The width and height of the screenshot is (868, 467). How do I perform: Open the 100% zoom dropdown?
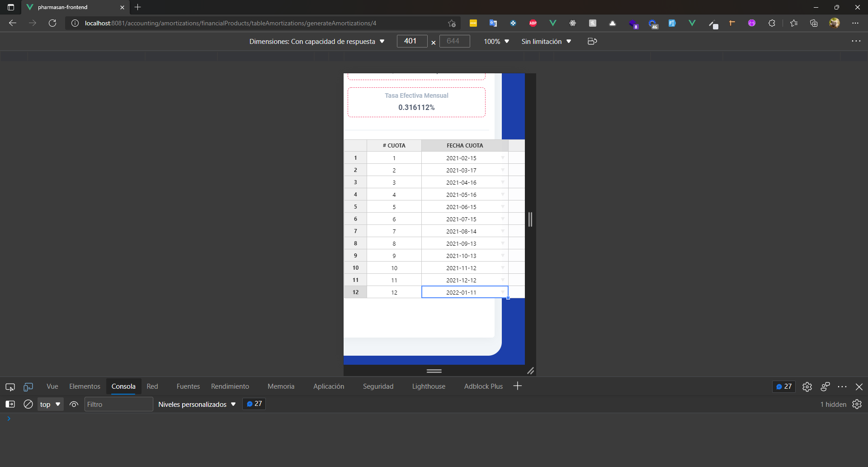[496, 41]
